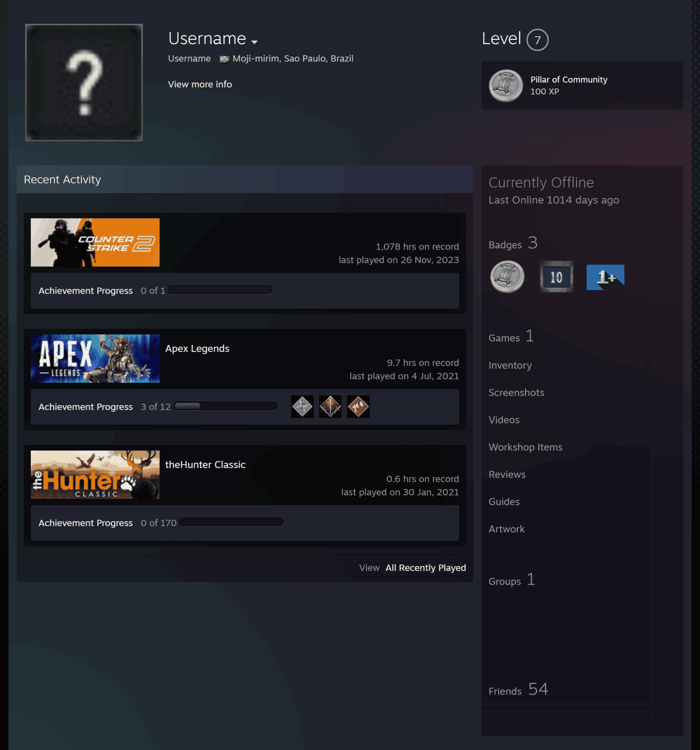Image resolution: width=700 pixels, height=750 pixels.
Task: View the first silver Apex achievement icon
Action: pos(302,407)
